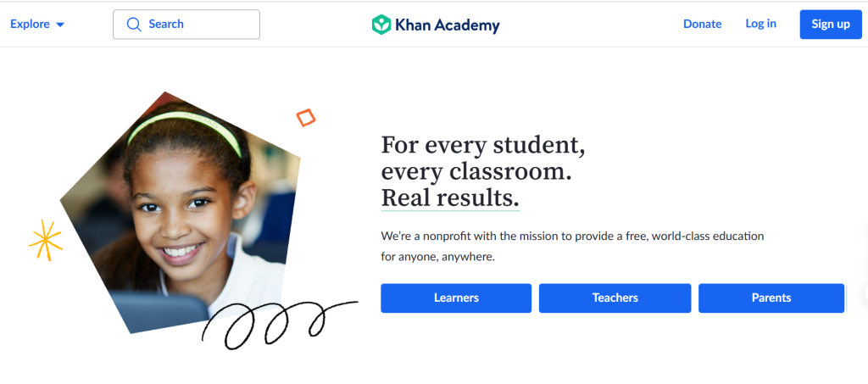Choose the Learners button
Screen dimensions: 868x384
tap(456, 298)
